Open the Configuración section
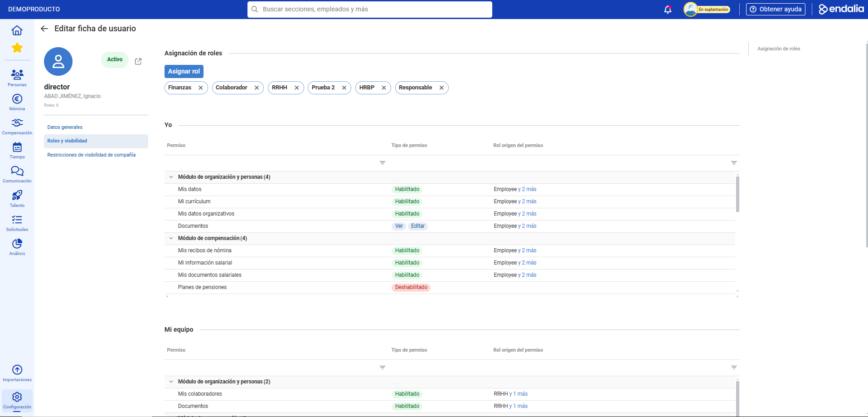The image size is (868, 417). pos(17,400)
